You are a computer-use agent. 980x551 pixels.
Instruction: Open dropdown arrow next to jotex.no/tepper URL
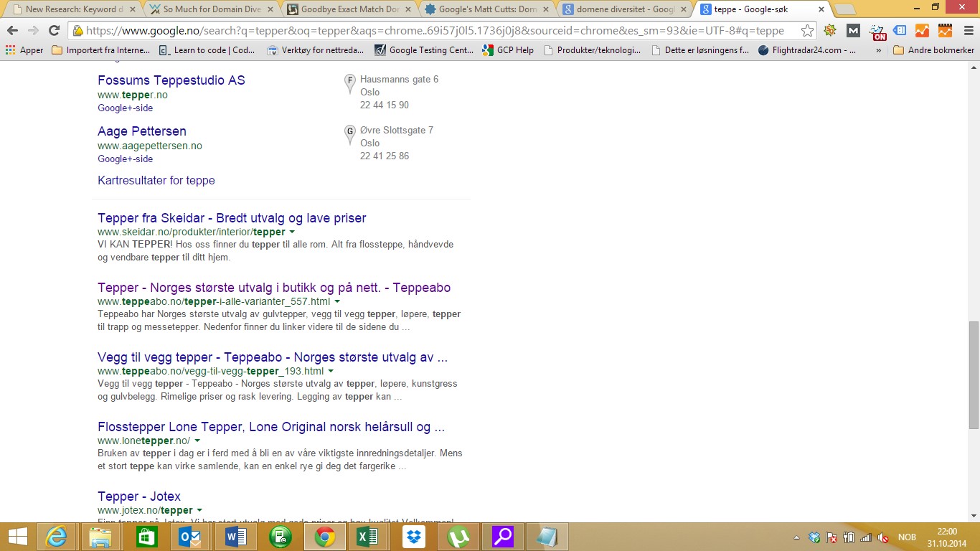point(199,511)
